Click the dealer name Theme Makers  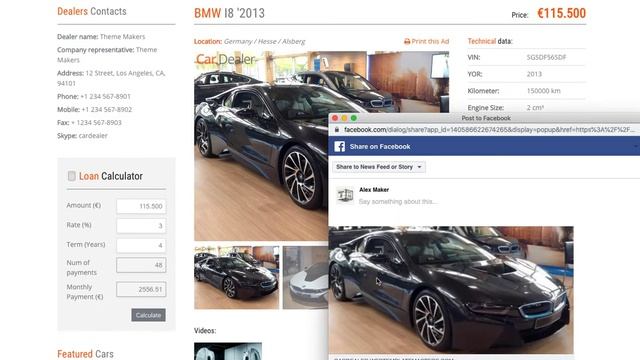click(x=122, y=37)
